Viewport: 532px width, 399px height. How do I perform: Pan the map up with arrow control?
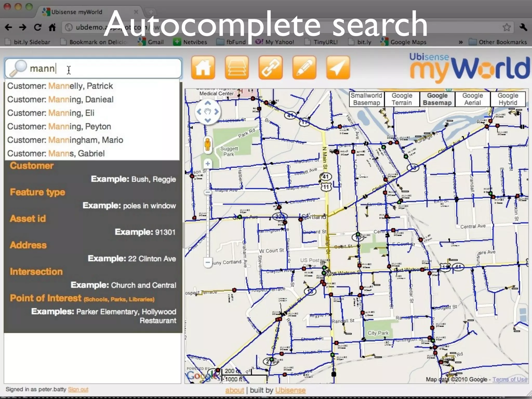coord(208,103)
